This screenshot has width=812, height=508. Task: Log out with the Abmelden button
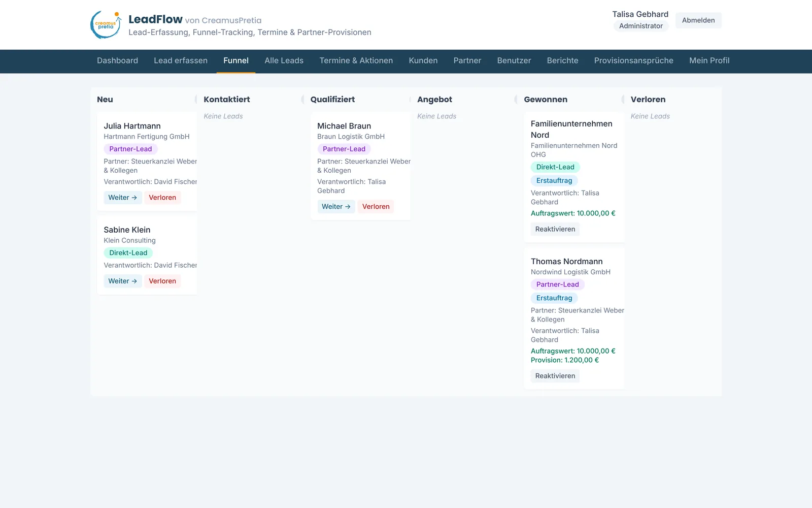[698, 20]
